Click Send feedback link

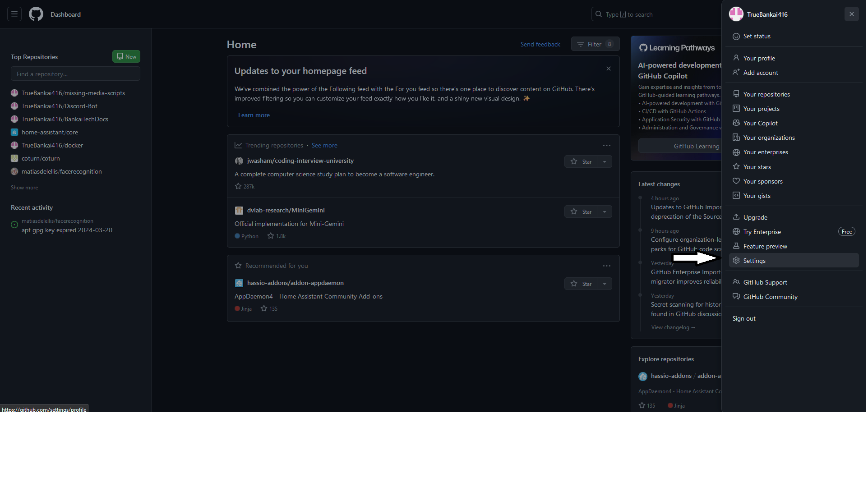tap(540, 44)
